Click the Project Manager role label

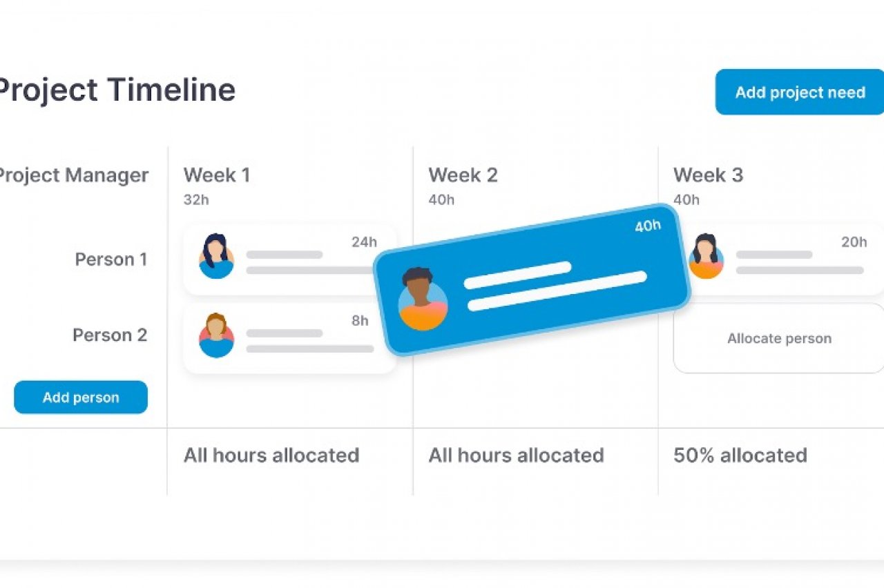click(x=72, y=175)
